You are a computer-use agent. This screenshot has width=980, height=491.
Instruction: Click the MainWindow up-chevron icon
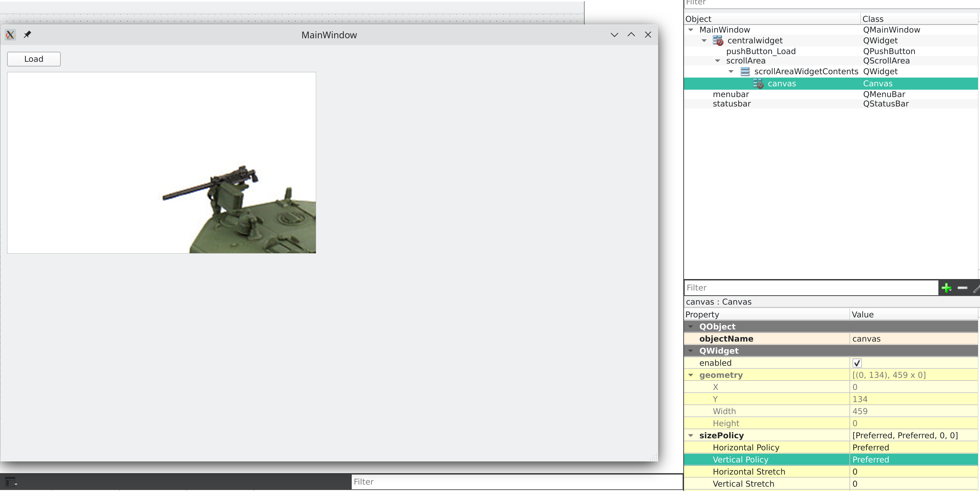point(631,35)
